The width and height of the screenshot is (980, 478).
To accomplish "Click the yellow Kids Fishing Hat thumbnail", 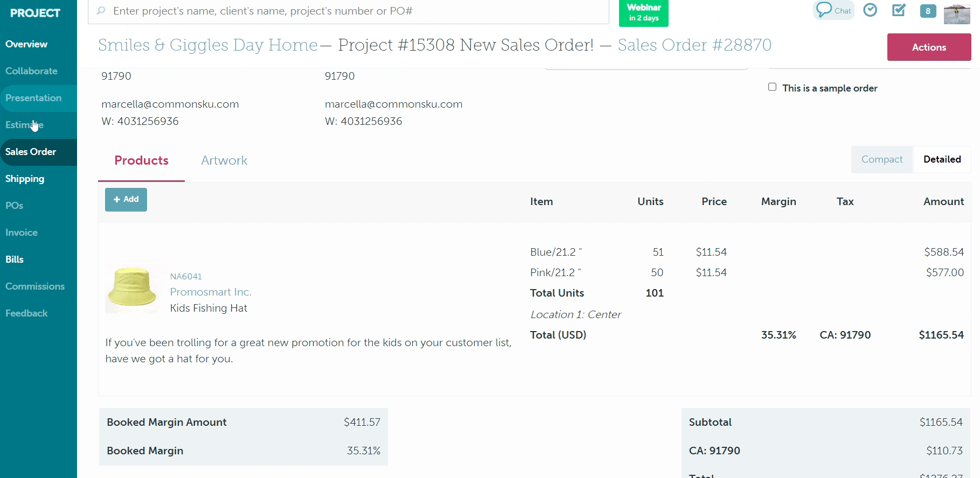I will pos(133,288).
